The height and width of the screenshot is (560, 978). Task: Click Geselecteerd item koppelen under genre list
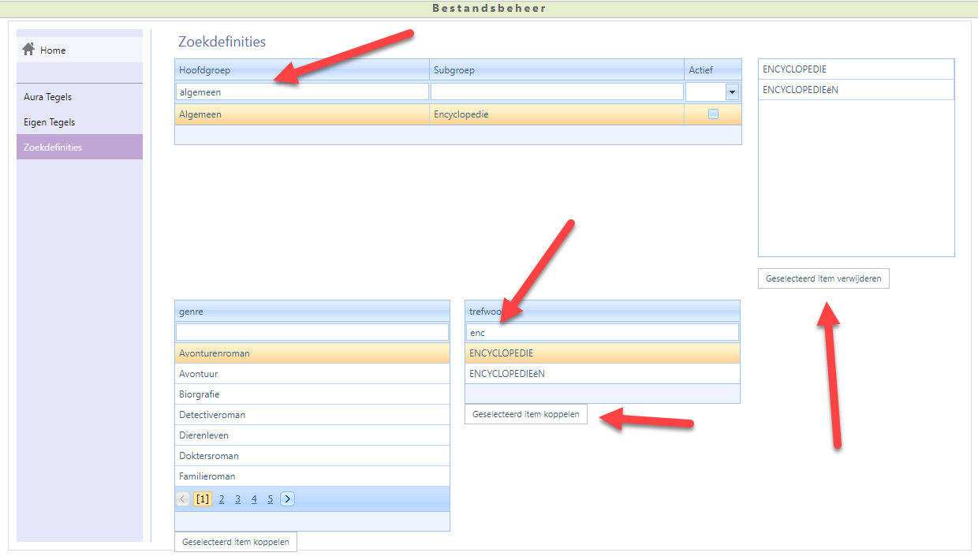235,542
